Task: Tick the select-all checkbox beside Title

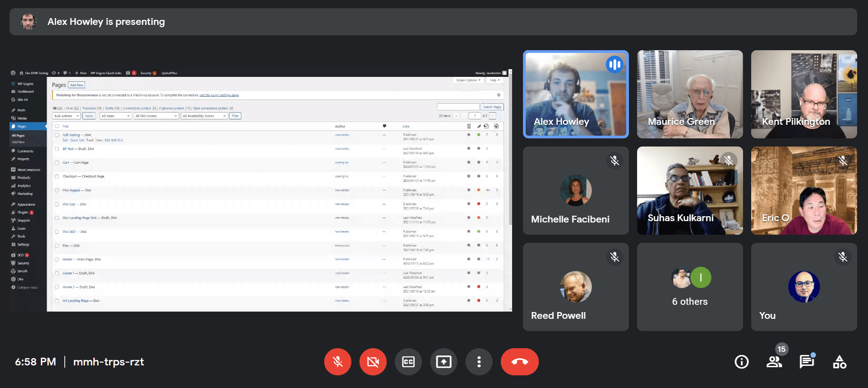Action: point(57,126)
